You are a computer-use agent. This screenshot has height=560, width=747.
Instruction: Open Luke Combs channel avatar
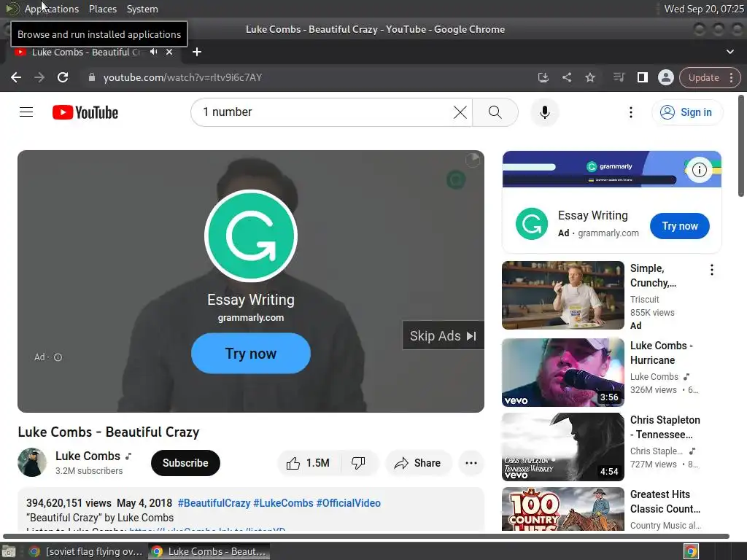tap(32, 462)
